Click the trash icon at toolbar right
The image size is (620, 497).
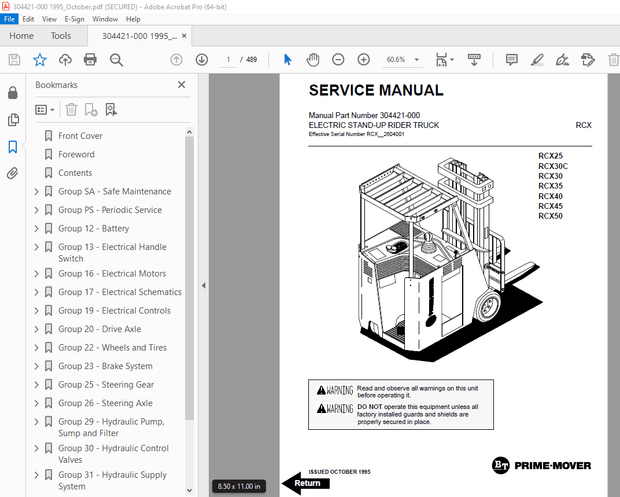(613, 60)
